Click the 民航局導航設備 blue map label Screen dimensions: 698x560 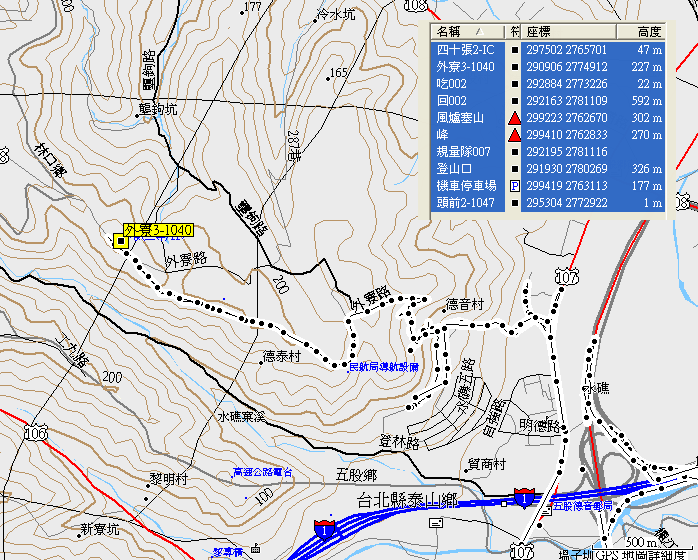383,367
